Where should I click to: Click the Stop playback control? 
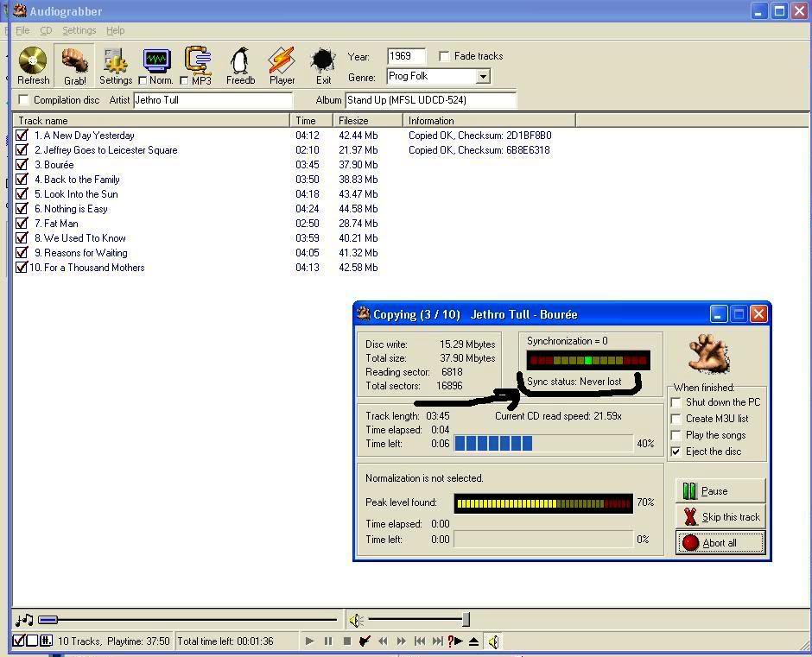[x=347, y=641]
